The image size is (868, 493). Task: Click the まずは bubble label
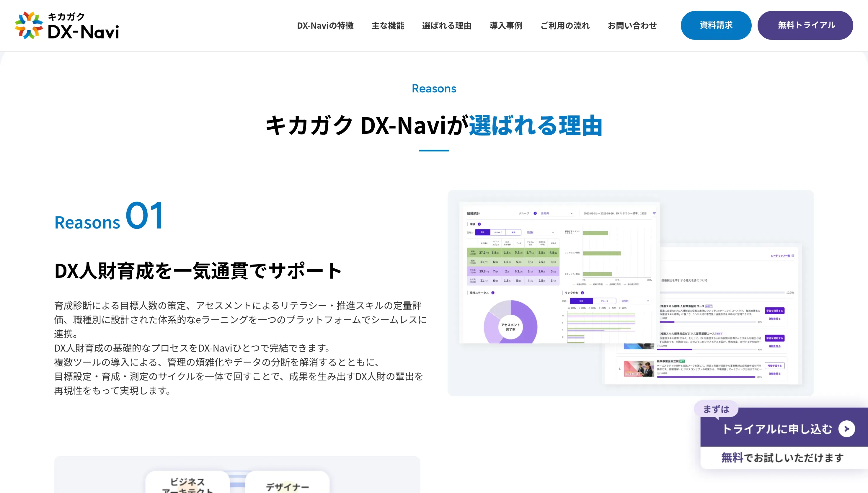pyautogui.click(x=716, y=409)
